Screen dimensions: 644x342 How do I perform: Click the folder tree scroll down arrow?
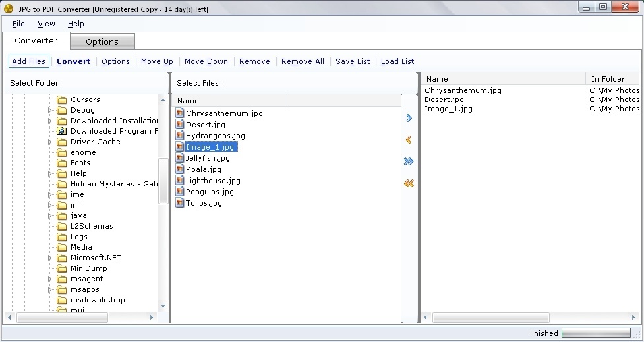coord(163,306)
